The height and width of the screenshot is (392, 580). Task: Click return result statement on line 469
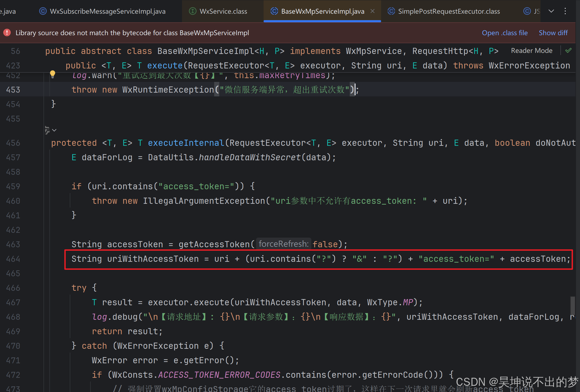click(x=127, y=331)
